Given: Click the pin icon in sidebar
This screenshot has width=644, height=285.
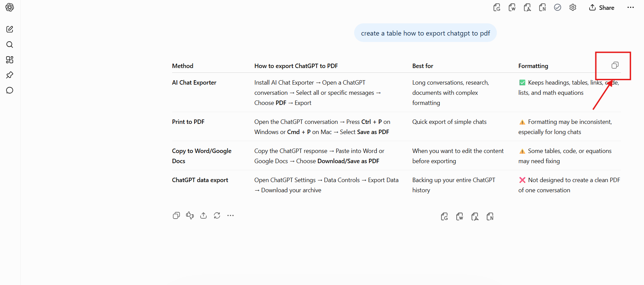Looking at the screenshot, I should (x=10, y=75).
